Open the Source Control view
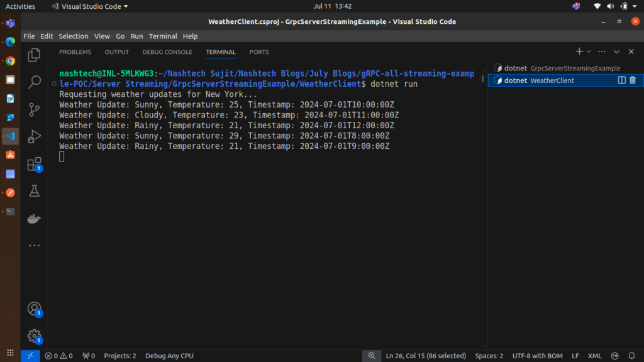The image size is (644, 362). pos(35,109)
